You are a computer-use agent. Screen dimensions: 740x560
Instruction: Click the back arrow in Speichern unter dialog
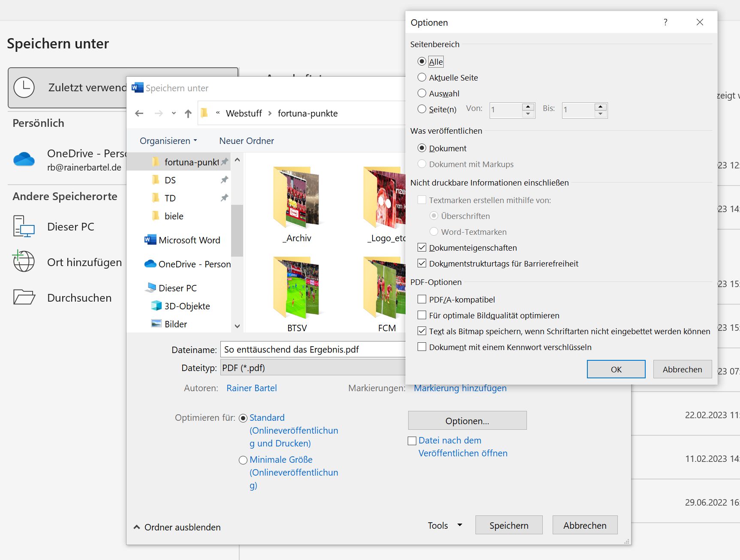(139, 114)
